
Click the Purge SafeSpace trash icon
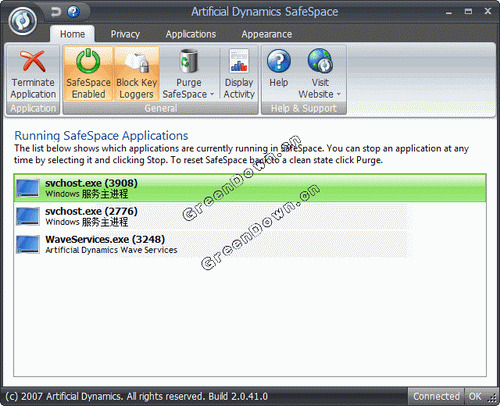pos(189,61)
